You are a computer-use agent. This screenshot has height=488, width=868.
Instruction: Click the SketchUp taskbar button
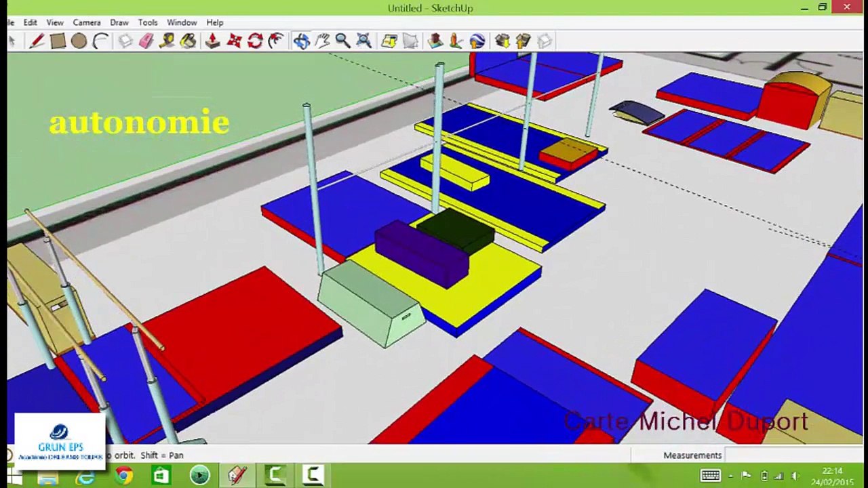point(237,476)
